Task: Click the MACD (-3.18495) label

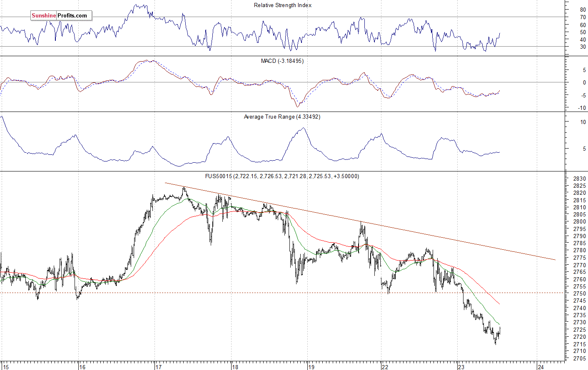Action: [282, 61]
